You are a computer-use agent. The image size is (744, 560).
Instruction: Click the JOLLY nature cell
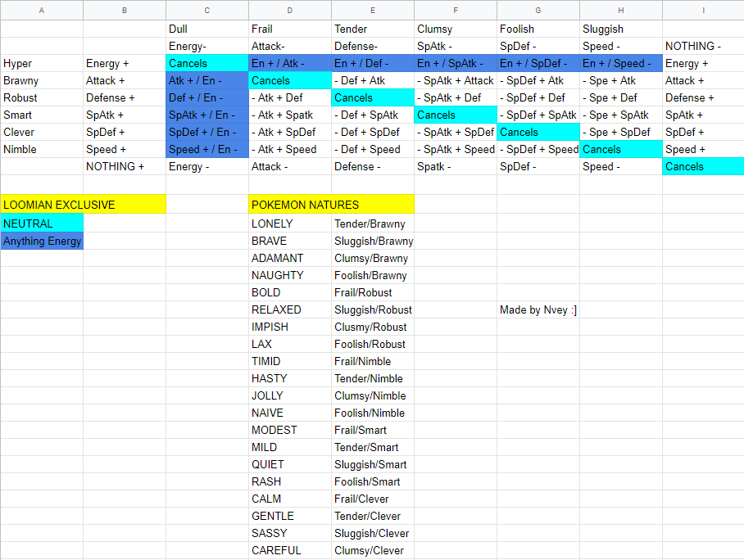(290, 395)
